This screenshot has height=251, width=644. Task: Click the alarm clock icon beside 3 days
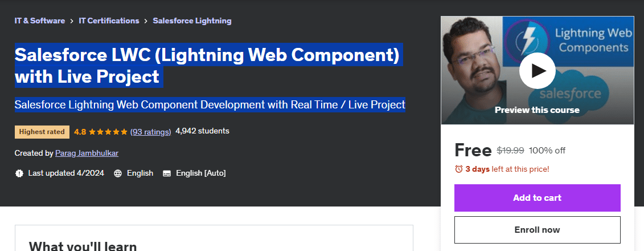point(459,169)
